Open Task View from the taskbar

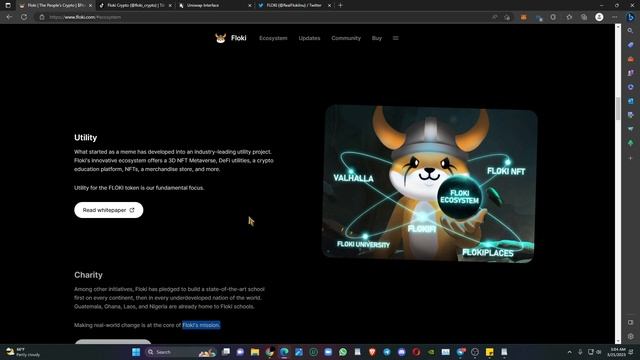coord(225,352)
